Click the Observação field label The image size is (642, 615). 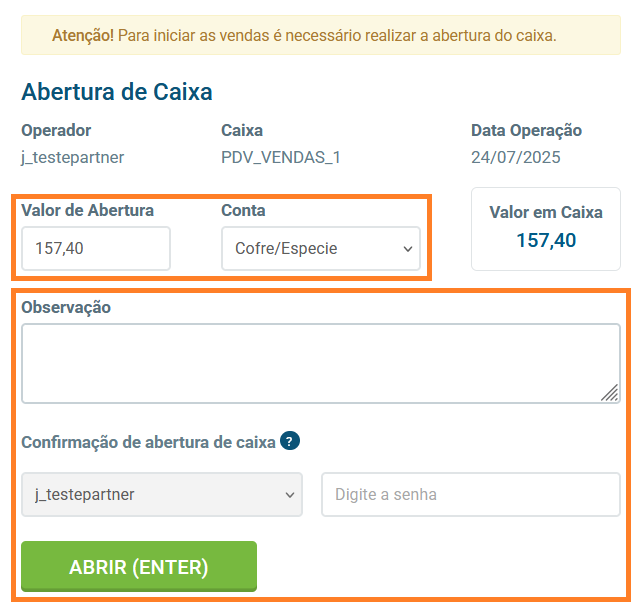[66, 307]
